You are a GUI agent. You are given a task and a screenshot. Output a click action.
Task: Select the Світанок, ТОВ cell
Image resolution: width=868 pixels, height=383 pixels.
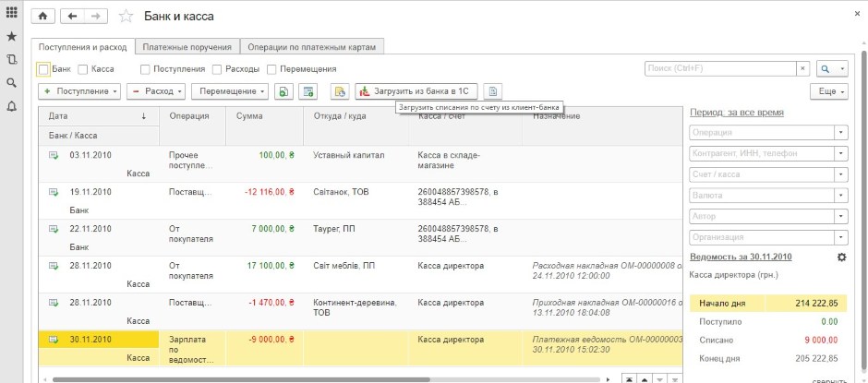(x=356, y=201)
